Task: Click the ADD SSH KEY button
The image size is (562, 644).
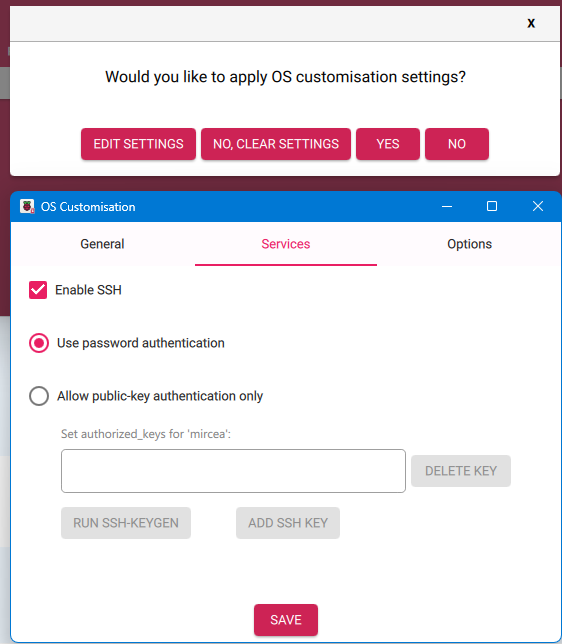Action: click(288, 523)
